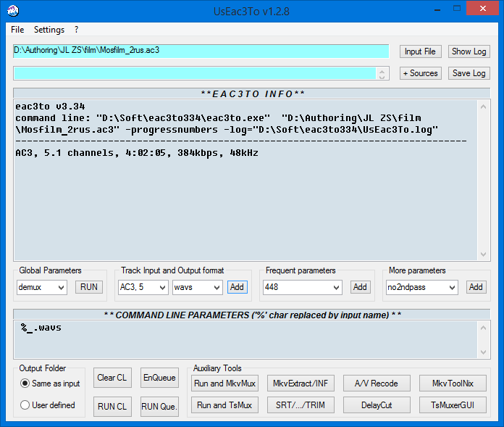Click the MkvExtract/INF button
Screen dimensions: 504x427
[x=301, y=384]
